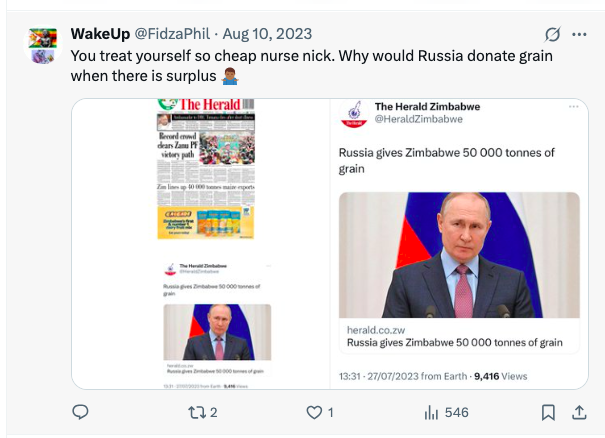Viewport: 605px width, 438px height.
Task: Open the tweet's three-dot more menu
Action: click(x=579, y=34)
